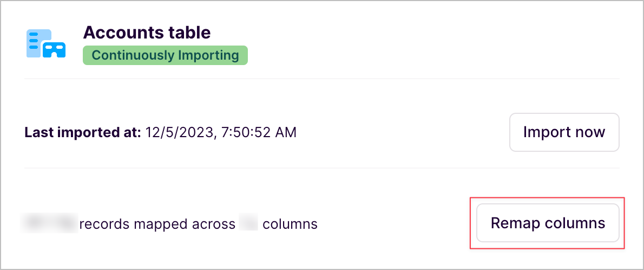The width and height of the screenshot is (644, 270).
Task: Select the Accounts table heading
Action: tap(147, 33)
